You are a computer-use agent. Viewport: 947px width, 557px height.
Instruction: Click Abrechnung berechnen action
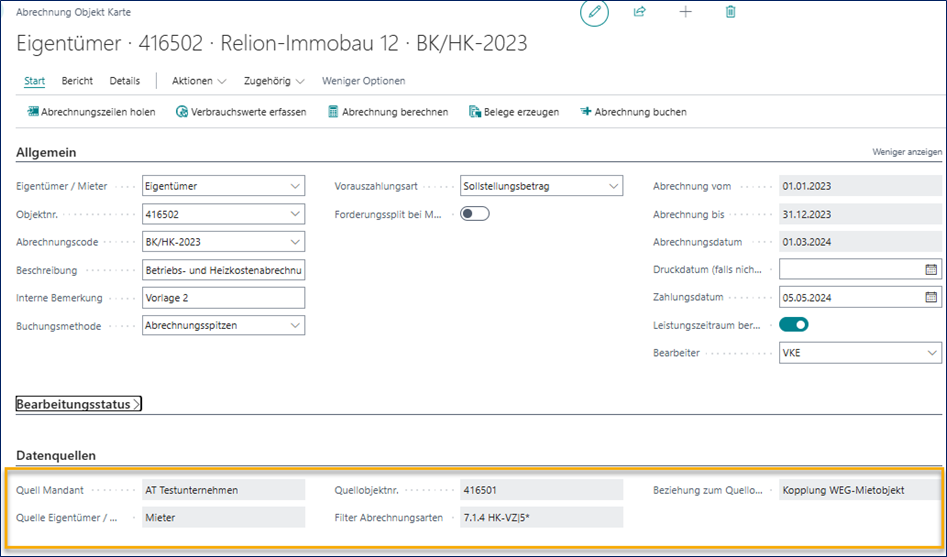point(388,112)
